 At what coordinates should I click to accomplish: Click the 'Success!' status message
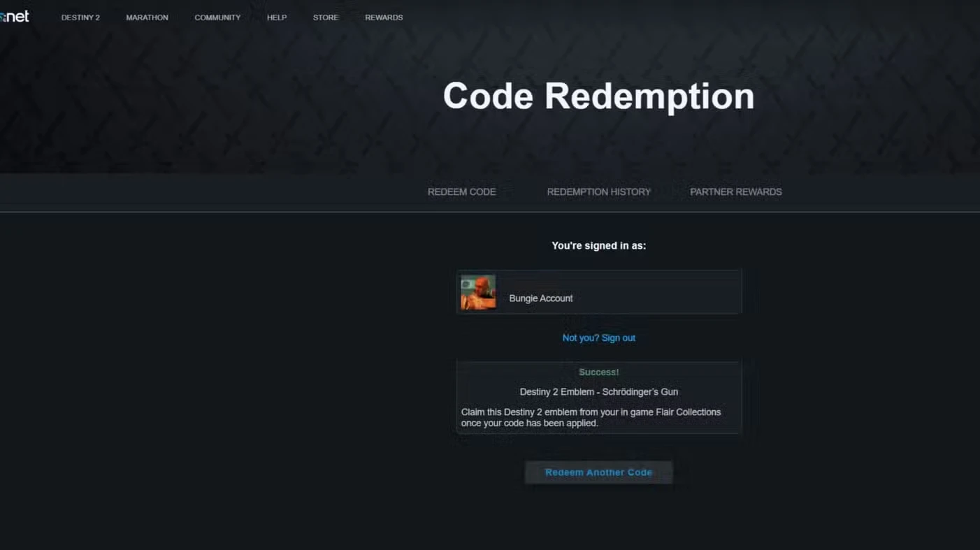(599, 372)
